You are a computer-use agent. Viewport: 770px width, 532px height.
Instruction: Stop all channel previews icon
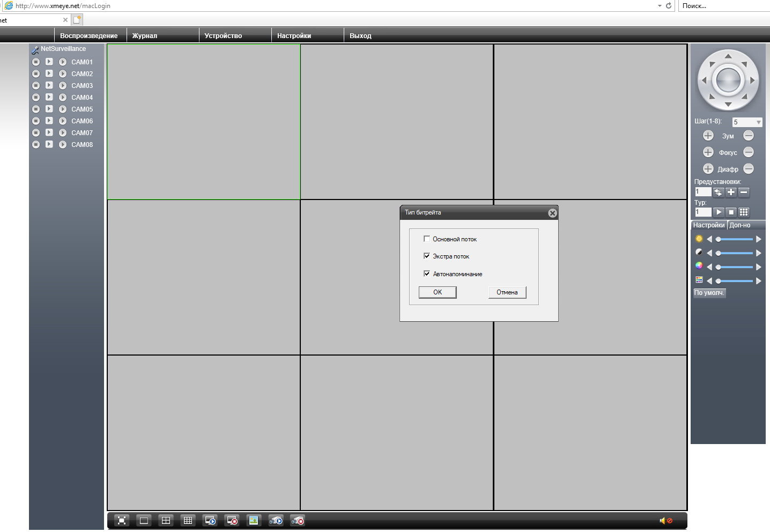tap(232, 520)
